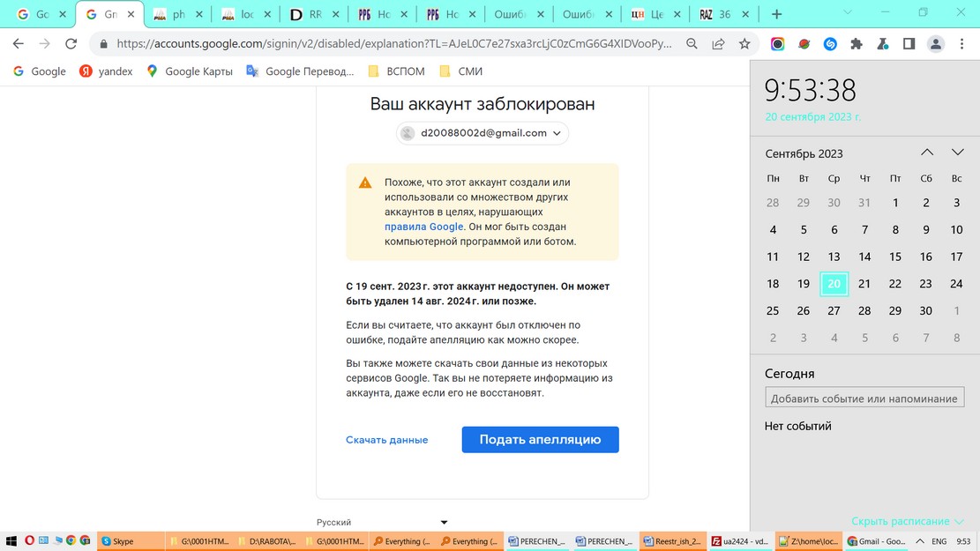Viewport: 980px width, 551px height.
Task: Open a new browser tab
Action: 776,14
